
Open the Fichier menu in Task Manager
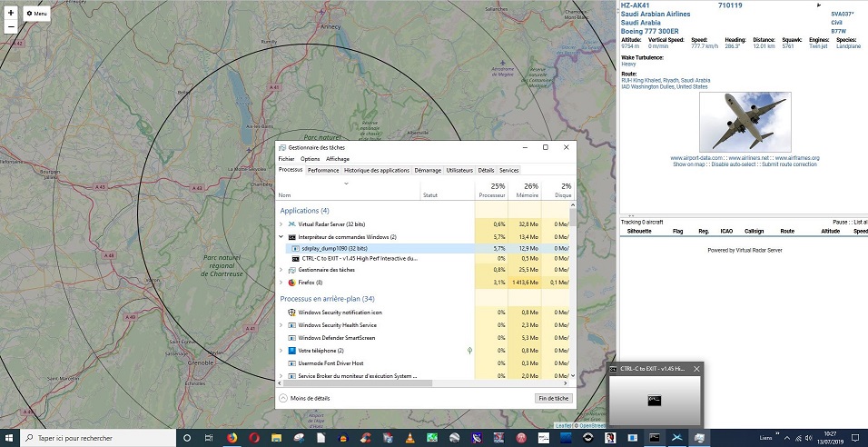286,159
